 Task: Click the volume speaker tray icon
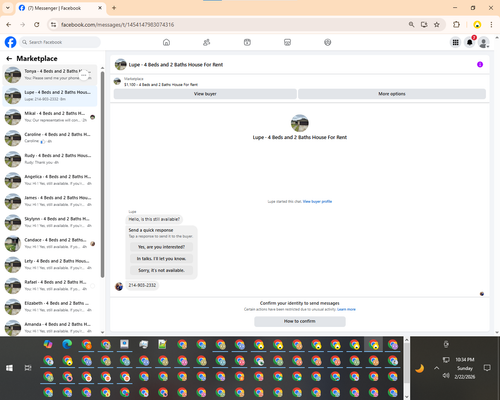click(x=446, y=376)
